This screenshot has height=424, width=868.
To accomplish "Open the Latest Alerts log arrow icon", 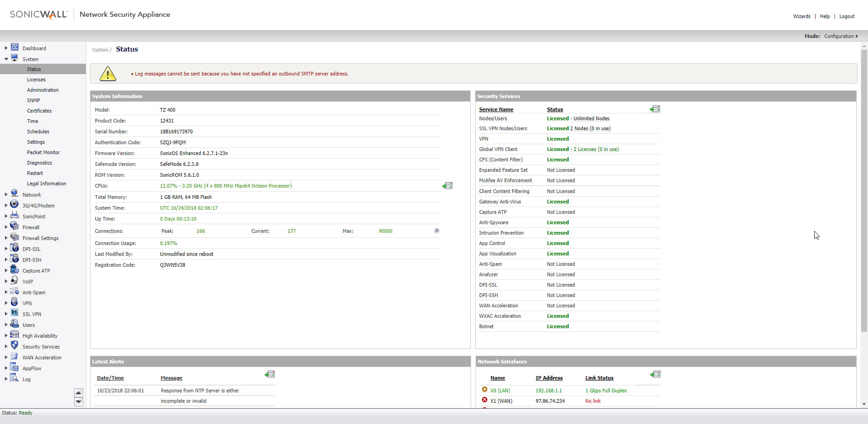I will click(x=270, y=374).
